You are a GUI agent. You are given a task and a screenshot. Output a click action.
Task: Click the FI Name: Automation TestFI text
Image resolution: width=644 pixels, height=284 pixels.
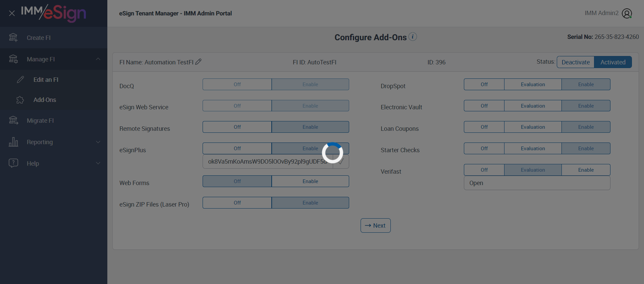[x=156, y=62]
